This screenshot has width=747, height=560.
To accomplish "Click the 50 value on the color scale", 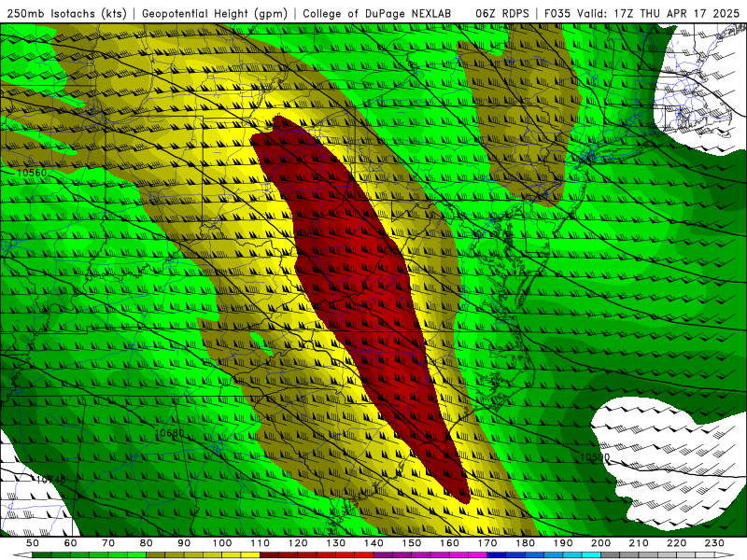I will [x=33, y=543].
